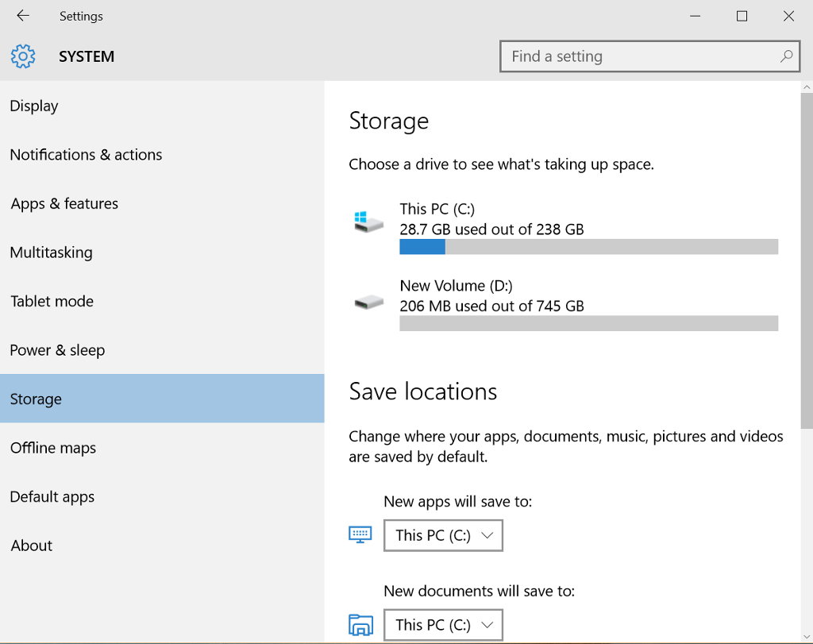
Task: Click the System settings gear icon
Action: 23,56
